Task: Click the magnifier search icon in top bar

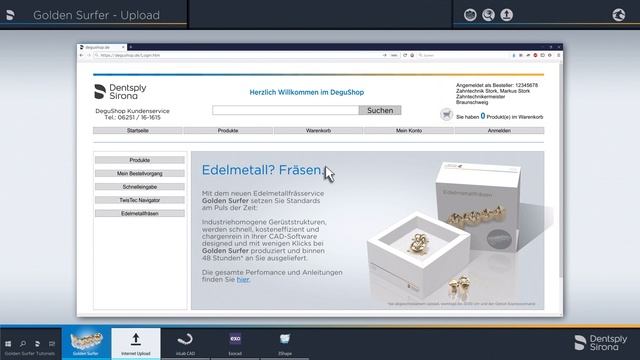Action: pos(488,15)
